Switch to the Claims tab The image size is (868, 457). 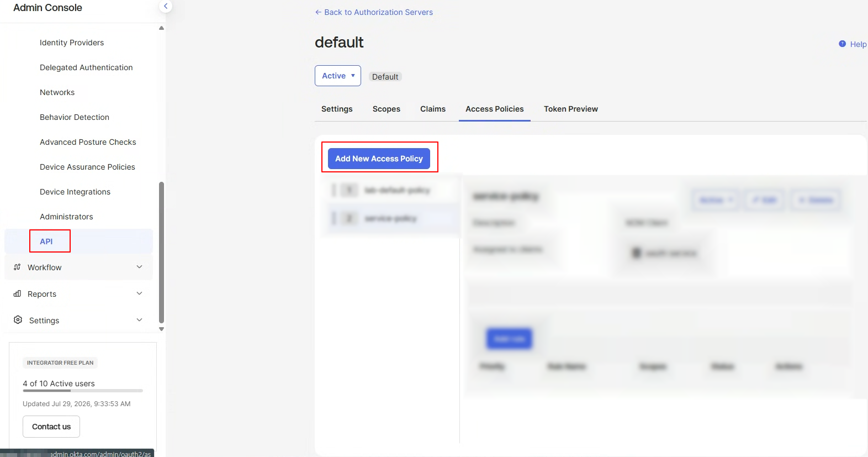(433, 109)
